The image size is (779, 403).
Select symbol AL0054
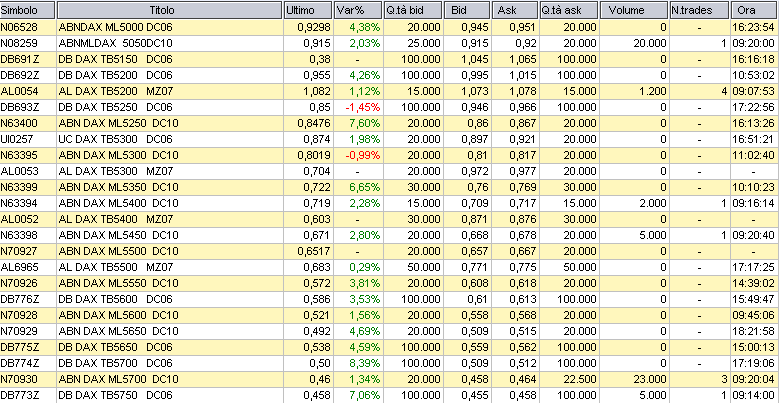[19, 91]
